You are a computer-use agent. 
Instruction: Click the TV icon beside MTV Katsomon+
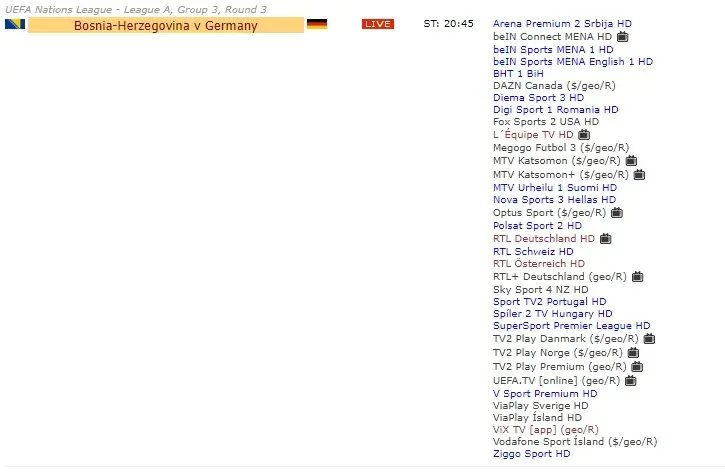tap(639, 175)
